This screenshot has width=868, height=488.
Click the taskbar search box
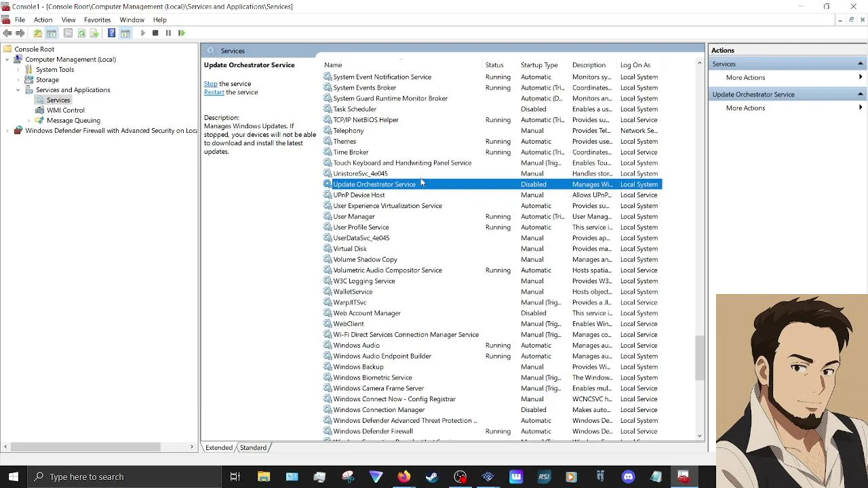(x=124, y=476)
